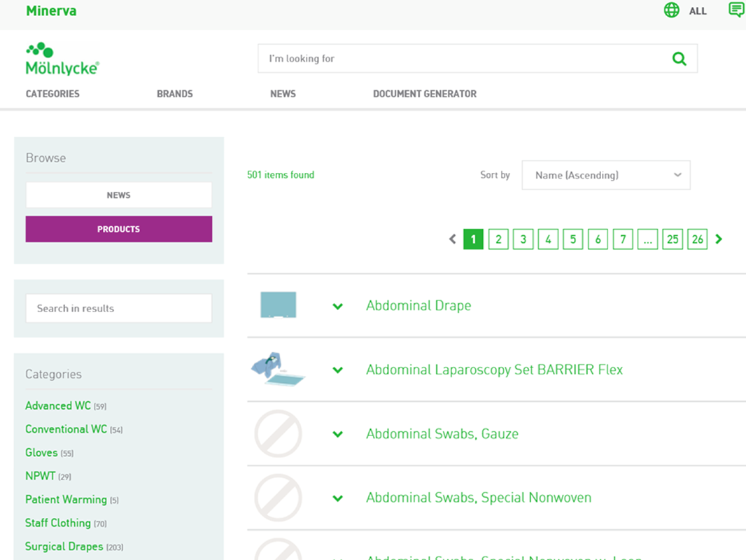The image size is (746, 560).
Task: Expand the Abdominal Drape row
Action: pyautogui.click(x=338, y=306)
